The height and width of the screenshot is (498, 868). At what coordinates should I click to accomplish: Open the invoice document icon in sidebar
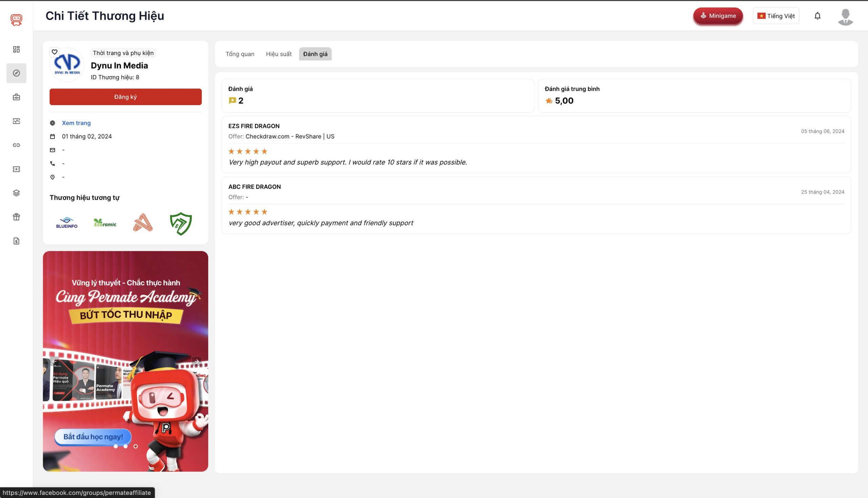tap(16, 241)
